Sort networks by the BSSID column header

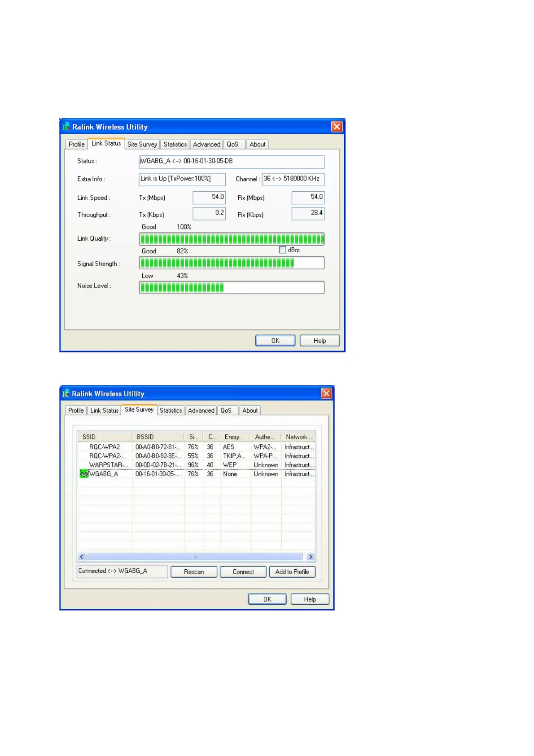(x=158, y=437)
